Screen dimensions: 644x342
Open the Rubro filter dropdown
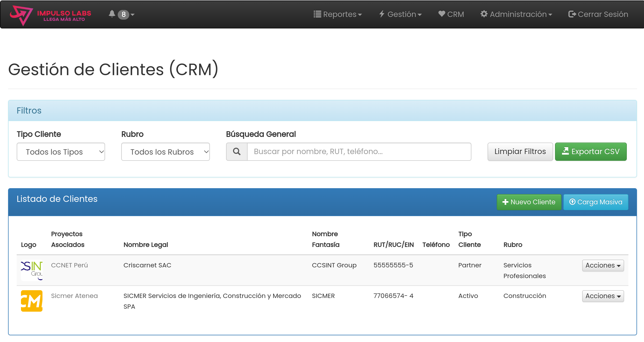[x=165, y=152]
